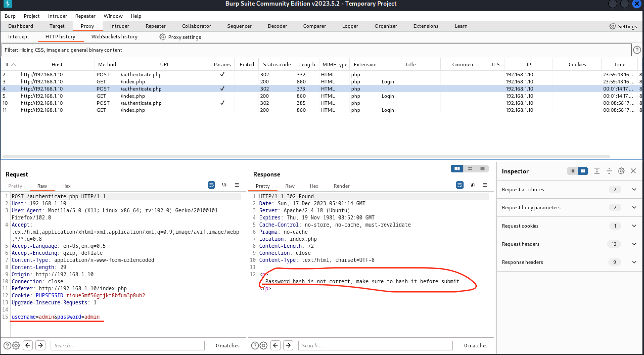Click the filter help question mark icon
The width and height of the screenshot is (644, 355).
pos(637,50)
